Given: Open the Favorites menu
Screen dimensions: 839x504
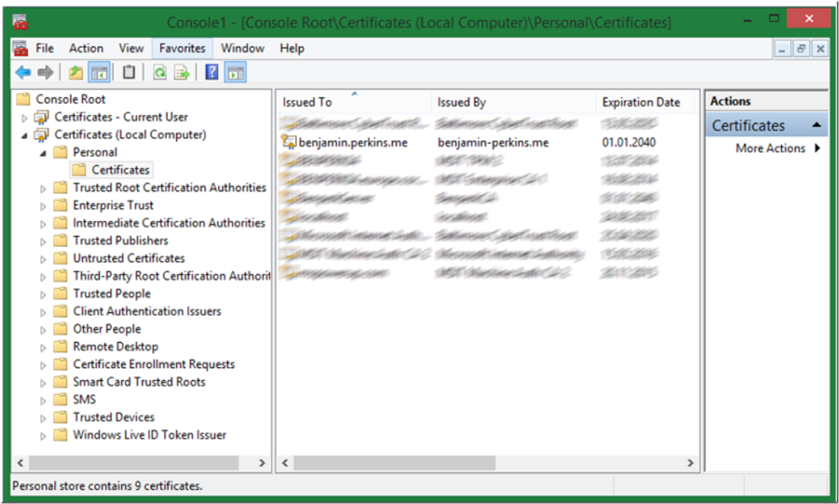Looking at the screenshot, I should (182, 48).
